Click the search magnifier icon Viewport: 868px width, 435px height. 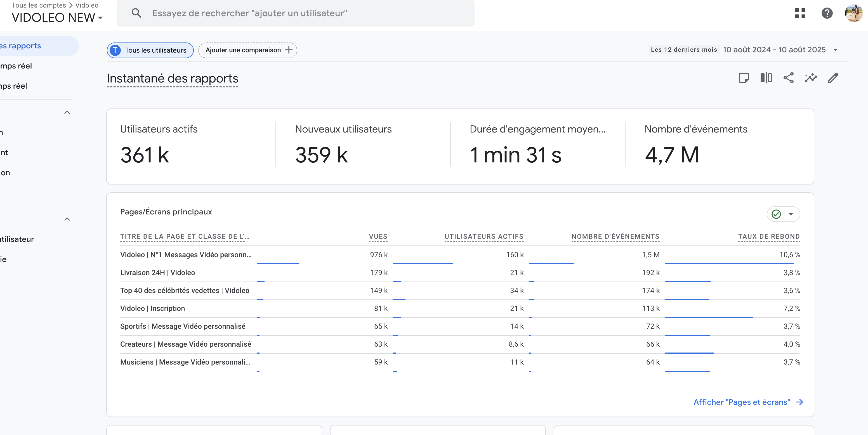[x=136, y=13]
